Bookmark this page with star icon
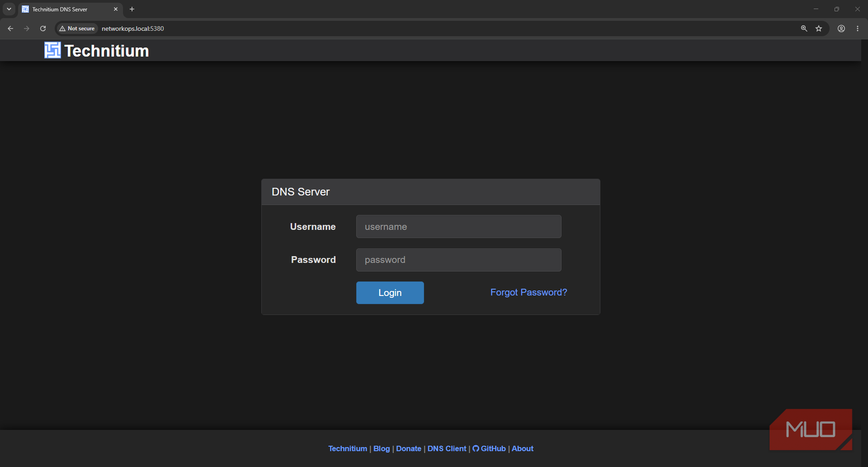This screenshot has width=868, height=467. [x=819, y=29]
